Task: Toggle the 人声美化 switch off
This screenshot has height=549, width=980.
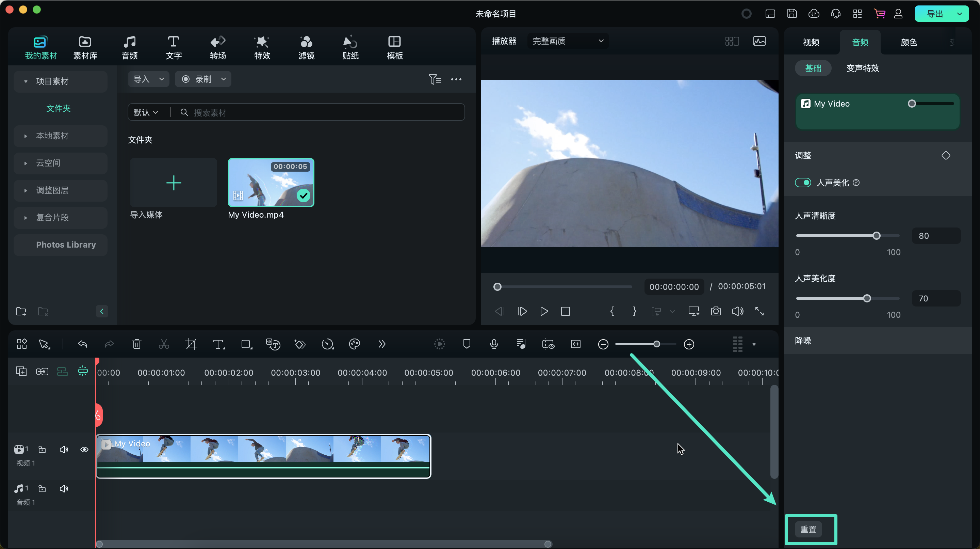Action: point(803,183)
